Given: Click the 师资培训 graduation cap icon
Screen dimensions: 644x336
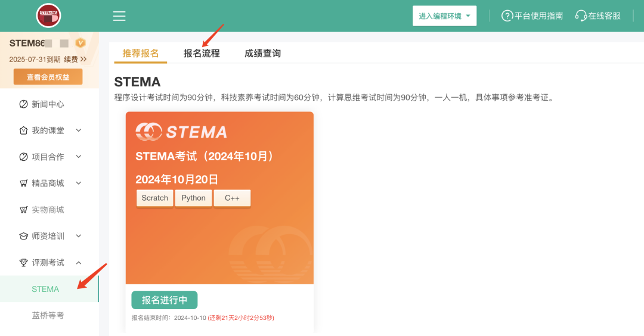Looking at the screenshot, I should coord(23,237).
